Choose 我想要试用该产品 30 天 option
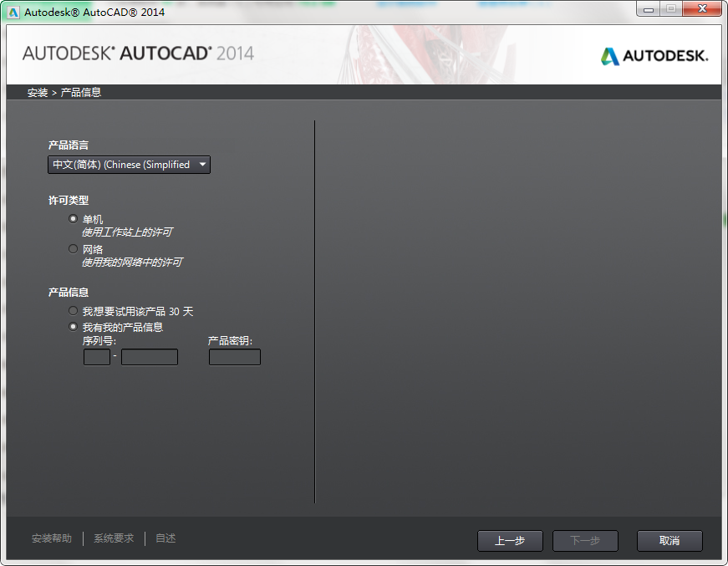This screenshot has height=566, width=728. pyautogui.click(x=73, y=310)
